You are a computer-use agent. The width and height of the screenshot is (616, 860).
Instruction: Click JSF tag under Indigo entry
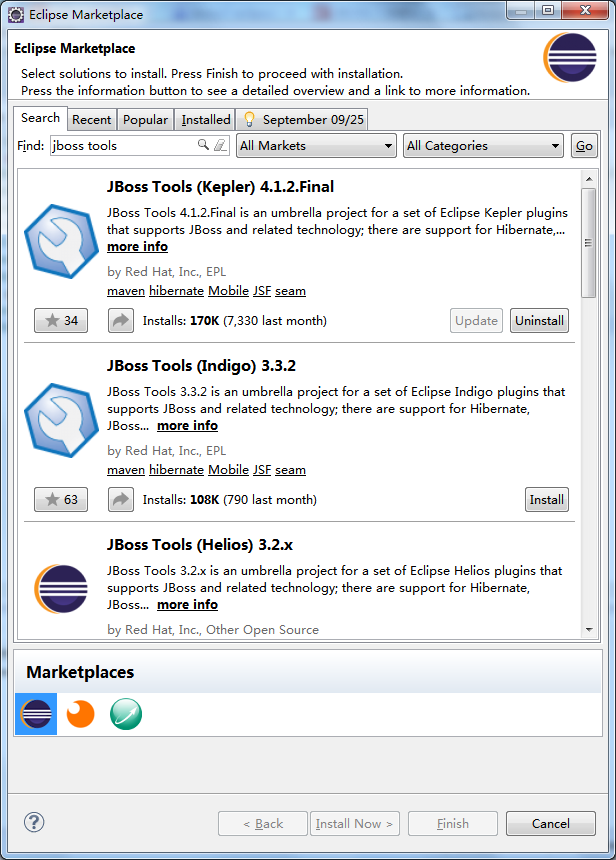(x=262, y=469)
